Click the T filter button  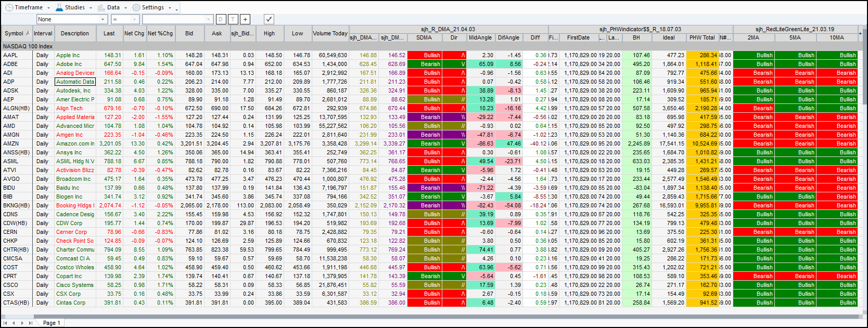point(233,19)
